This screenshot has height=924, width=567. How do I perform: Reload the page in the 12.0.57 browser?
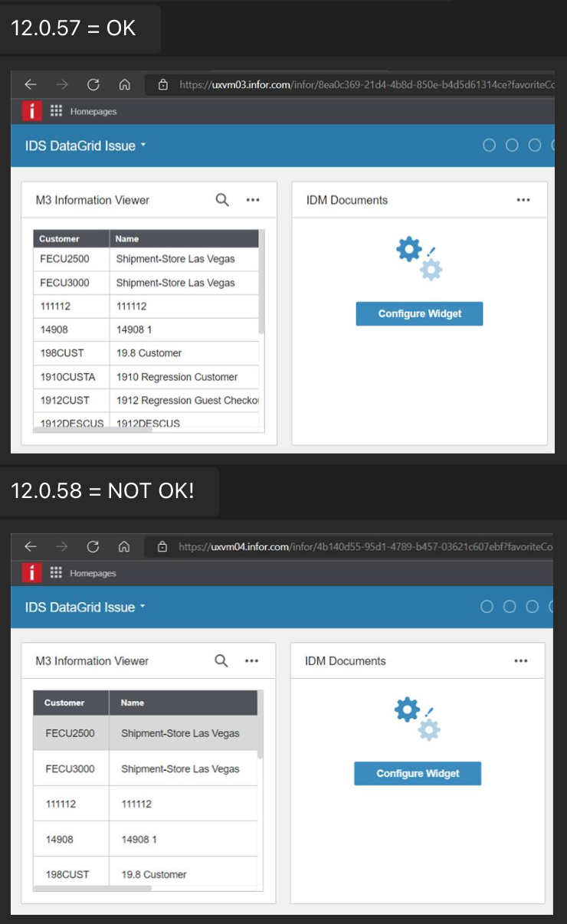[93, 84]
